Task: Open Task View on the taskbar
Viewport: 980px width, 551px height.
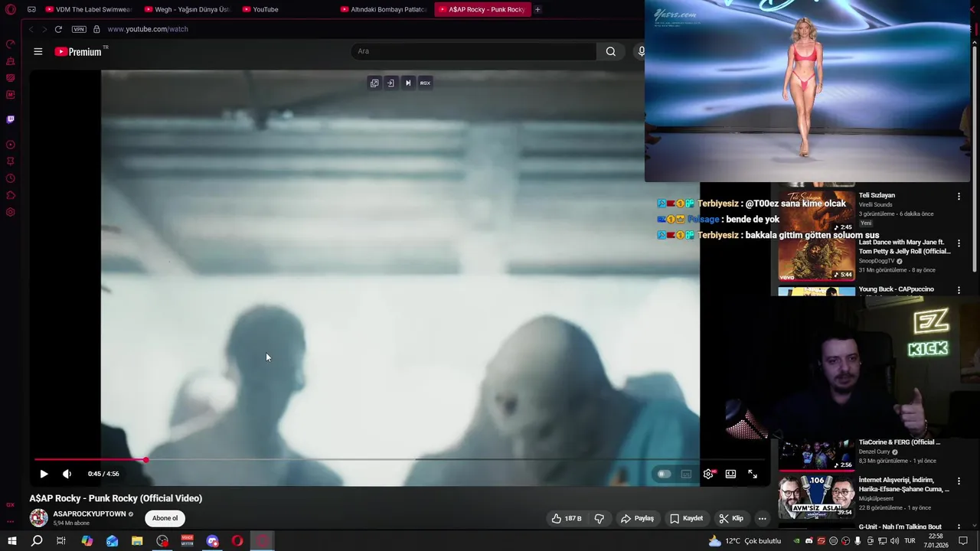Action: [x=61, y=541]
